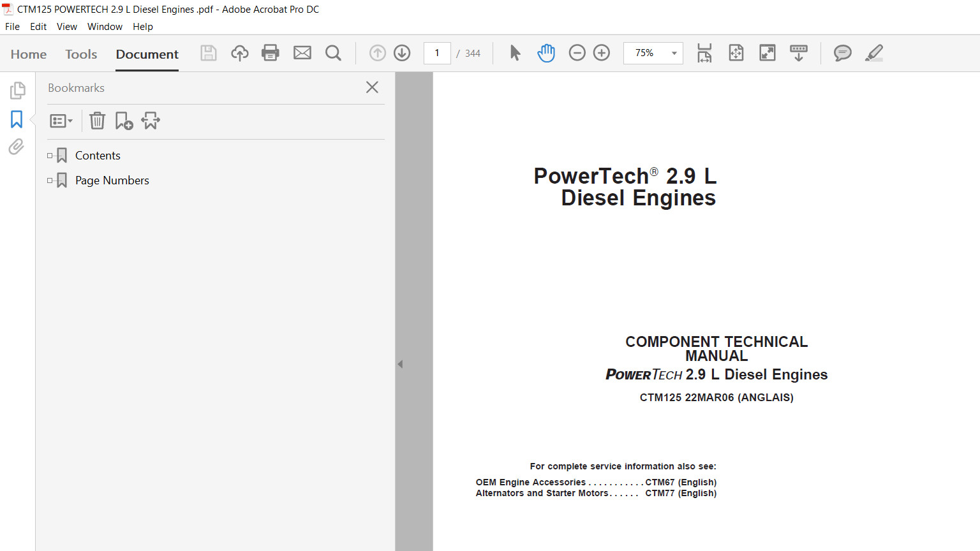This screenshot has height=551, width=980.
Task: Switch to the Home tab
Action: [29, 54]
